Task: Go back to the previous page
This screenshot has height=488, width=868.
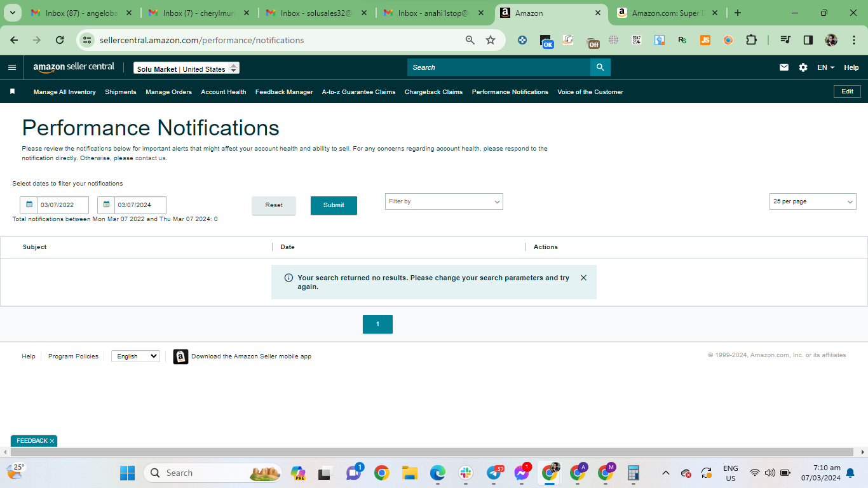Action: point(14,40)
